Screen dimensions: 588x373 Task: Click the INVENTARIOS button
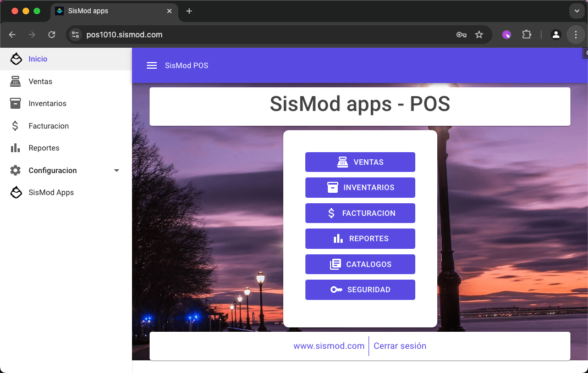click(360, 188)
